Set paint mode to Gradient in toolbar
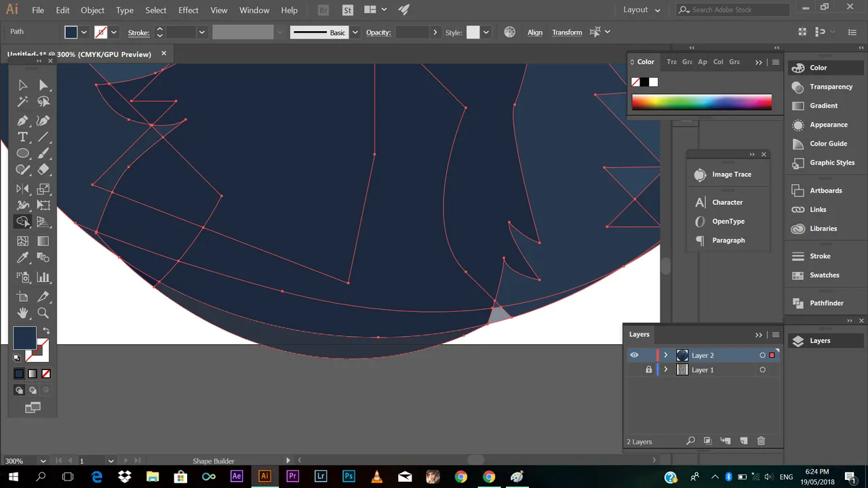 (33, 373)
